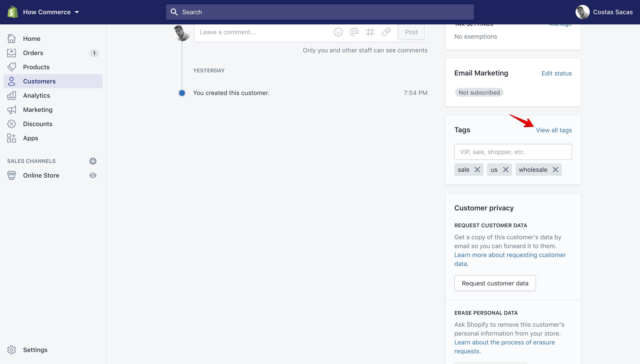Screen dimensions: 640x364
Task: Insert emoji in the comment box
Action: pyautogui.click(x=338, y=32)
